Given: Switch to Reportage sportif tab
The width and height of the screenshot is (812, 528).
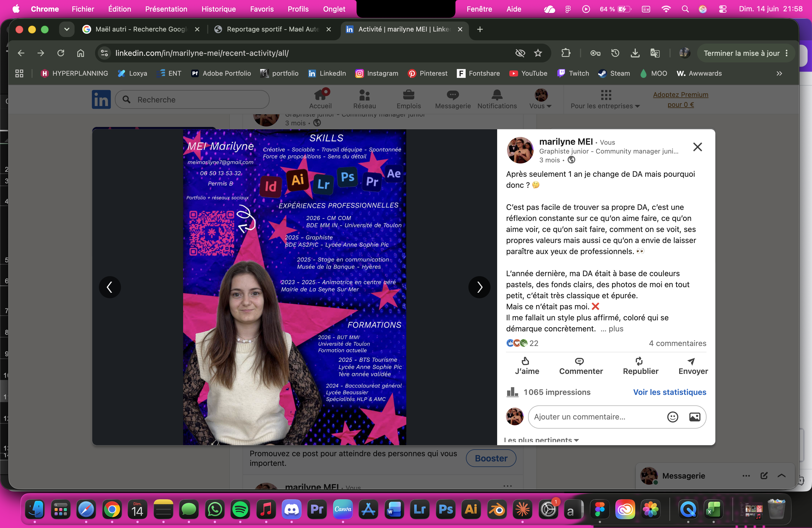Looking at the screenshot, I should pos(272,29).
